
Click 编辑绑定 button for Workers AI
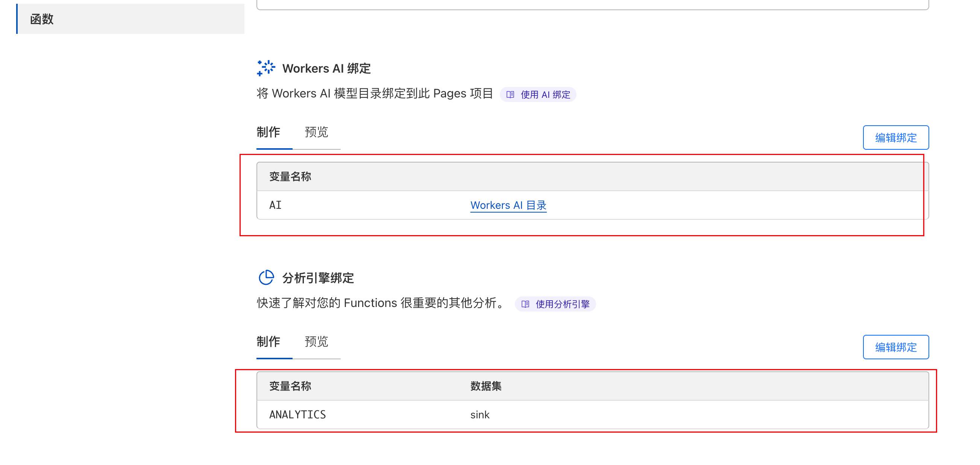(895, 137)
